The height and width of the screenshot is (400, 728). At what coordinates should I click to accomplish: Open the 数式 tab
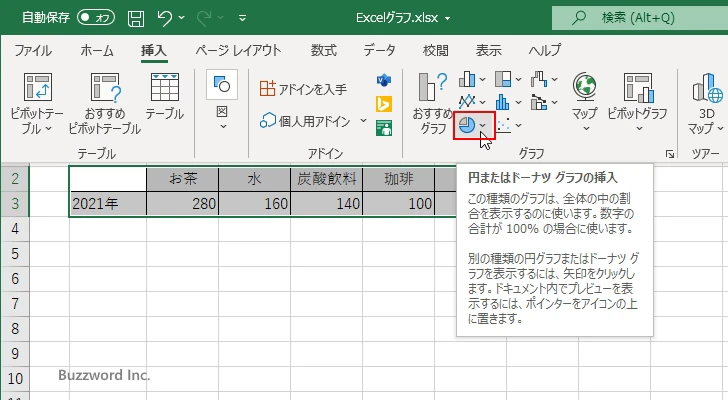point(324,50)
